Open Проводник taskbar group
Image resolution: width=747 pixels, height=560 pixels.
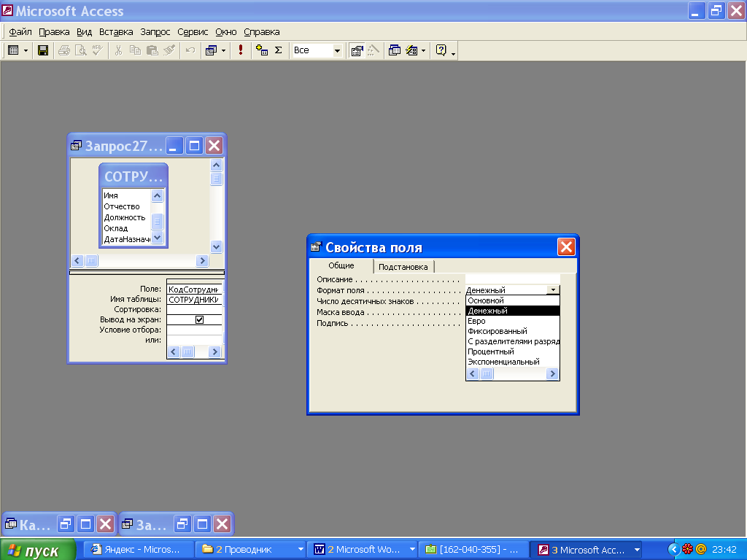click(x=251, y=550)
